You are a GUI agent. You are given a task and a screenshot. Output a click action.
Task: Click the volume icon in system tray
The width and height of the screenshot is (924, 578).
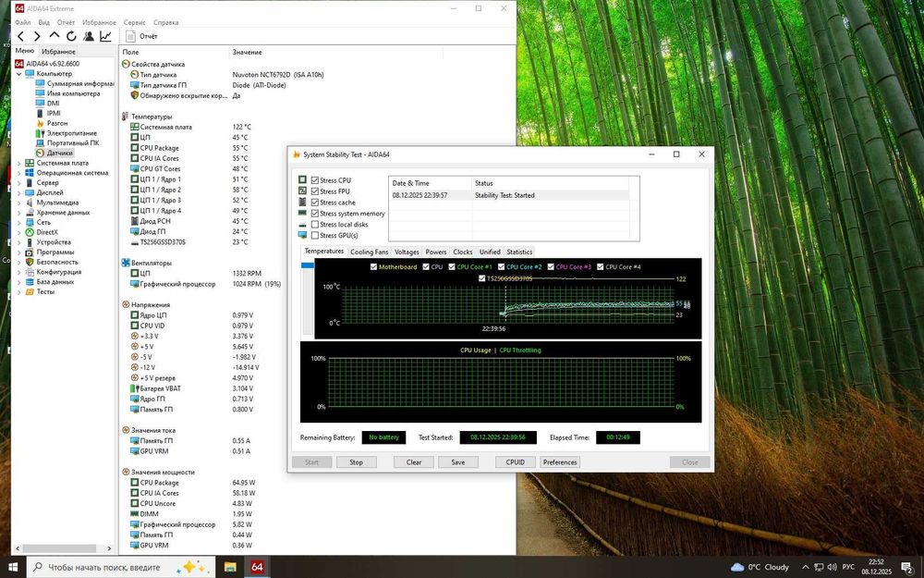point(832,568)
